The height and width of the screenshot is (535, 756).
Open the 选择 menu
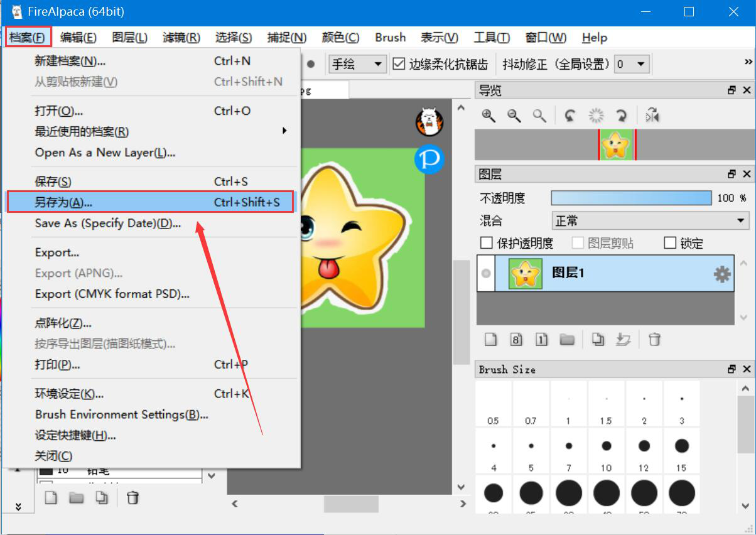(x=234, y=38)
